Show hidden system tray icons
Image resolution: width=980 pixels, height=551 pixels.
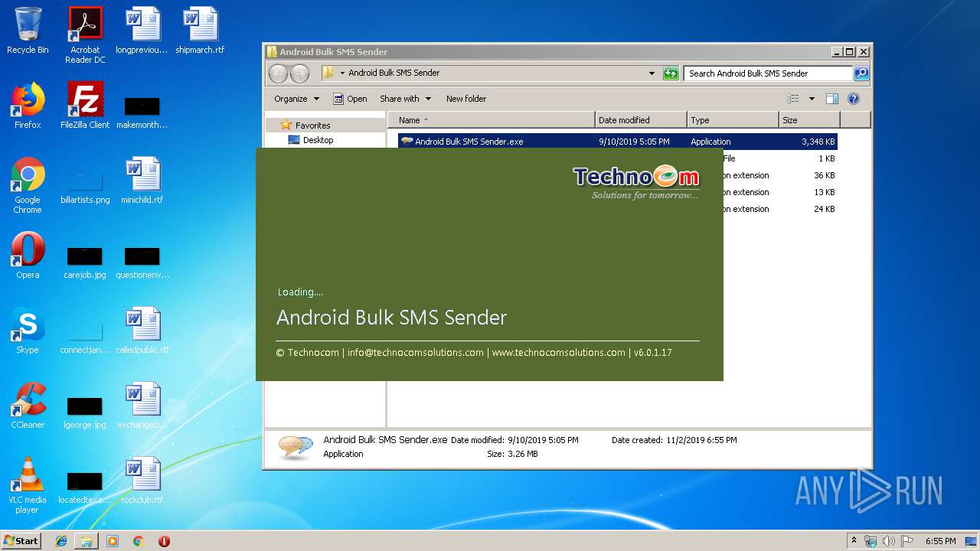tap(854, 541)
